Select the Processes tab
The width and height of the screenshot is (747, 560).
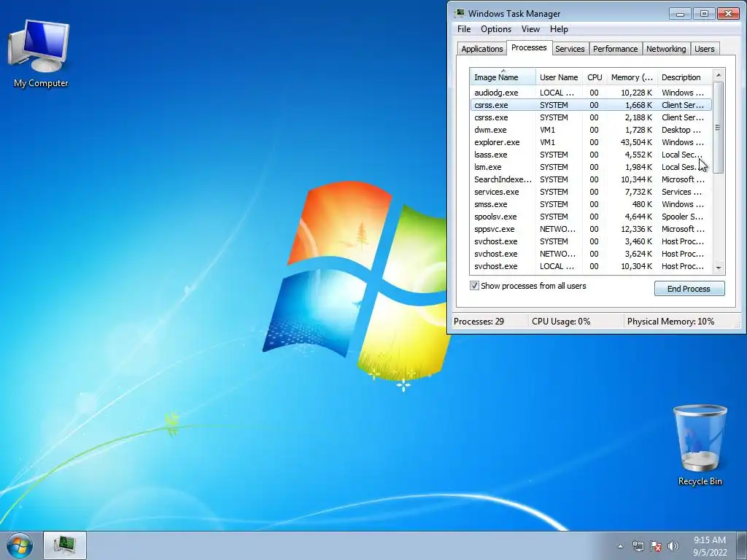529,47
